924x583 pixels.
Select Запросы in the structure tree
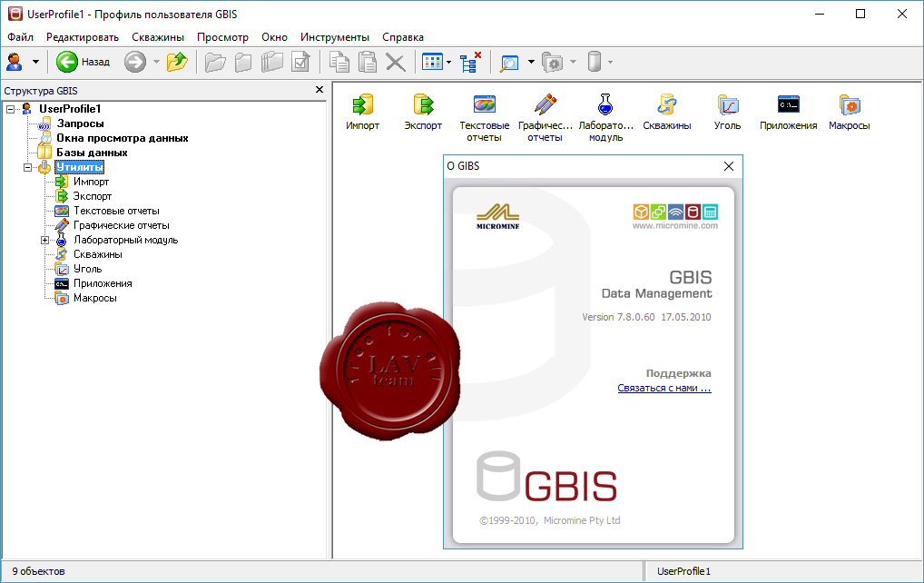(x=80, y=124)
